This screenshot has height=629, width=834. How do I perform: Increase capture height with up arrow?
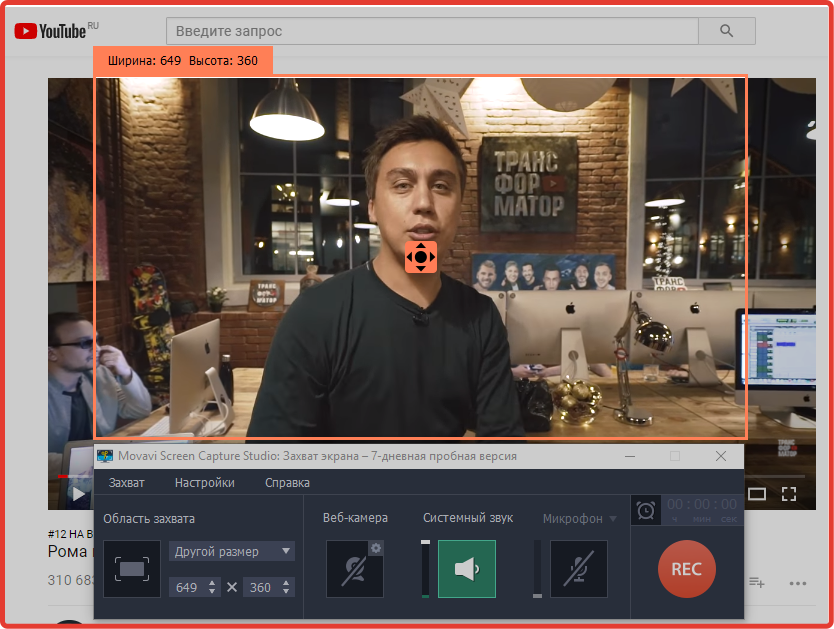[286, 583]
